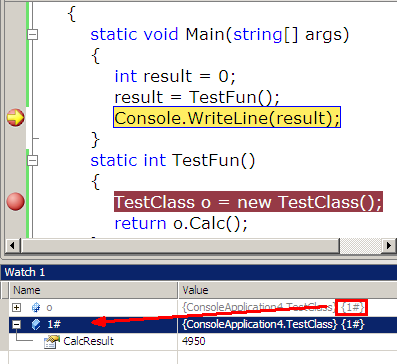Click the 'static void Main(string[] args)' declaration
This screenshot has height=364, width=397.
(220, 35)
